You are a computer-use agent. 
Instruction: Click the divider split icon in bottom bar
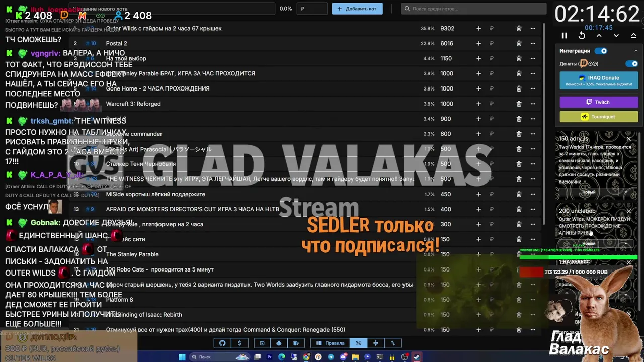click(x=375, y=343)
